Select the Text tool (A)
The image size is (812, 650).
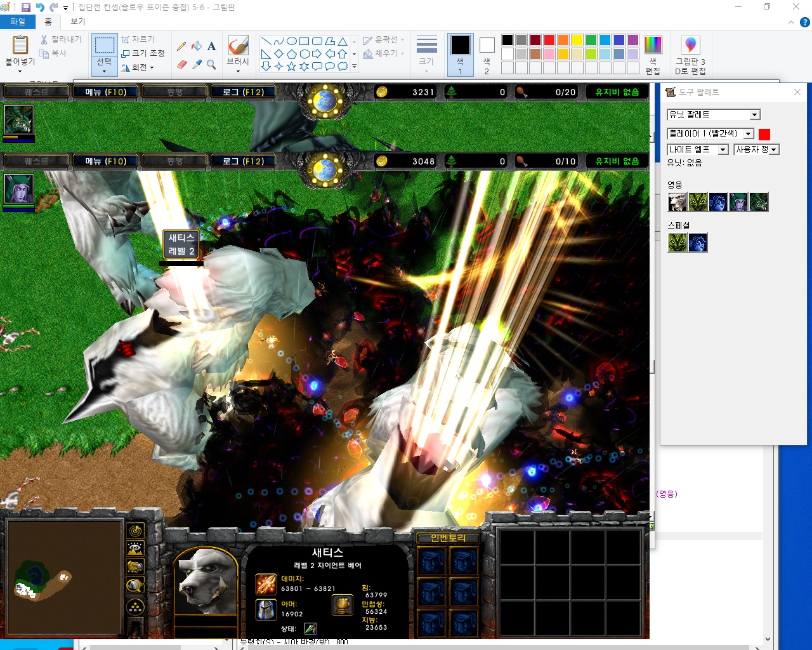pyautogui.click(x=212, y=46)
